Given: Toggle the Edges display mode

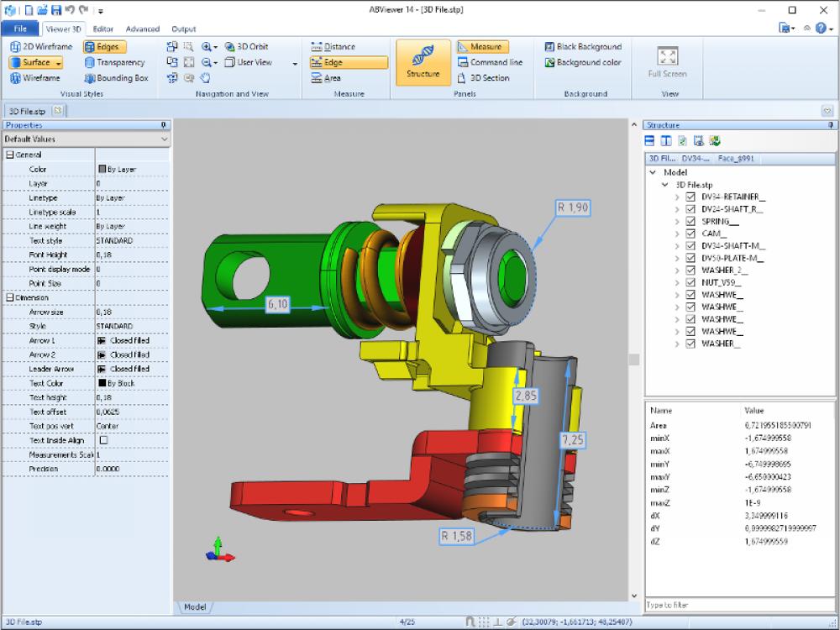Looking at the screenshot, I should pos(105,47).
